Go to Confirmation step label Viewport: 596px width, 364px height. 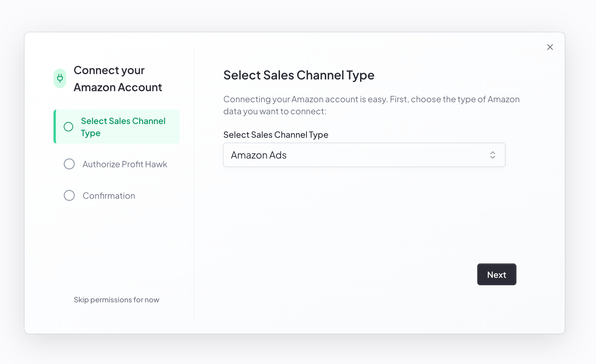(x=109, y=196)
